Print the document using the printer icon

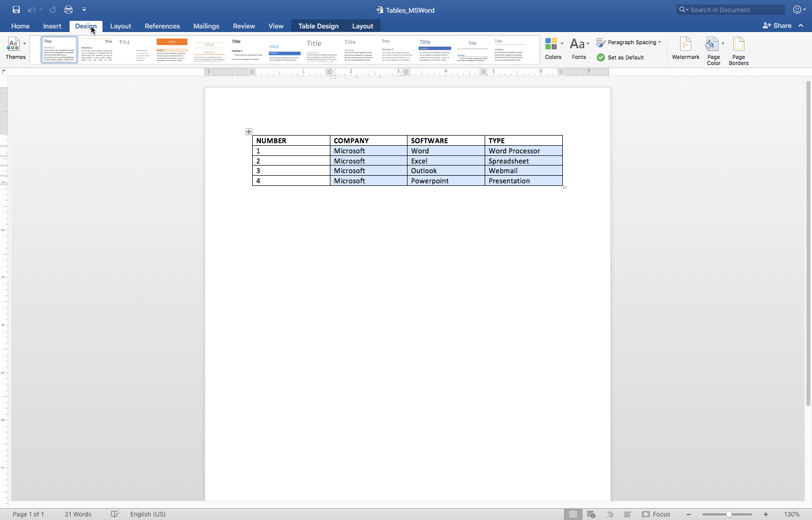tap(69, 10)
